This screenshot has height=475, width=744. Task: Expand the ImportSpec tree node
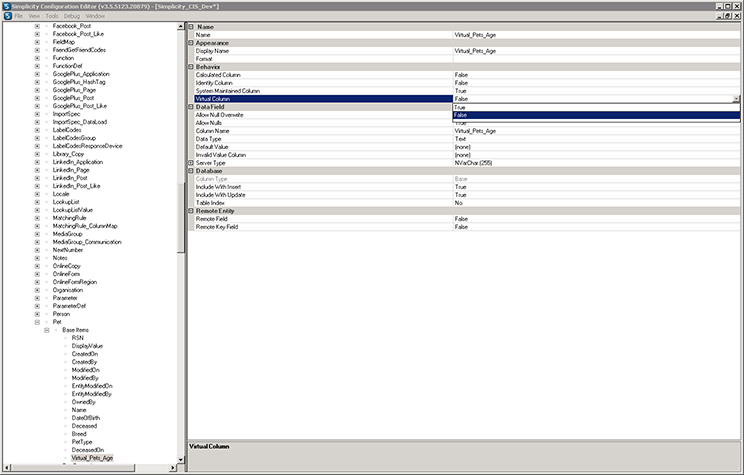click(37, 114)
